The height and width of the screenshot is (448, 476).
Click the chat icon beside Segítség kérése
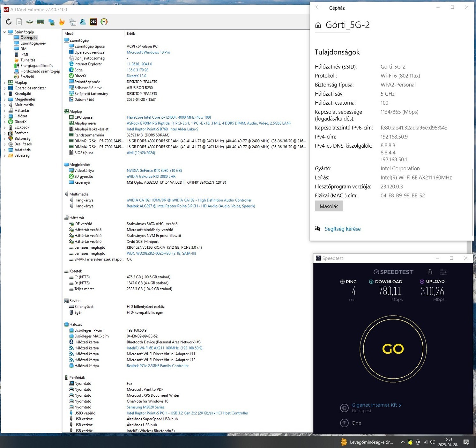317,229
